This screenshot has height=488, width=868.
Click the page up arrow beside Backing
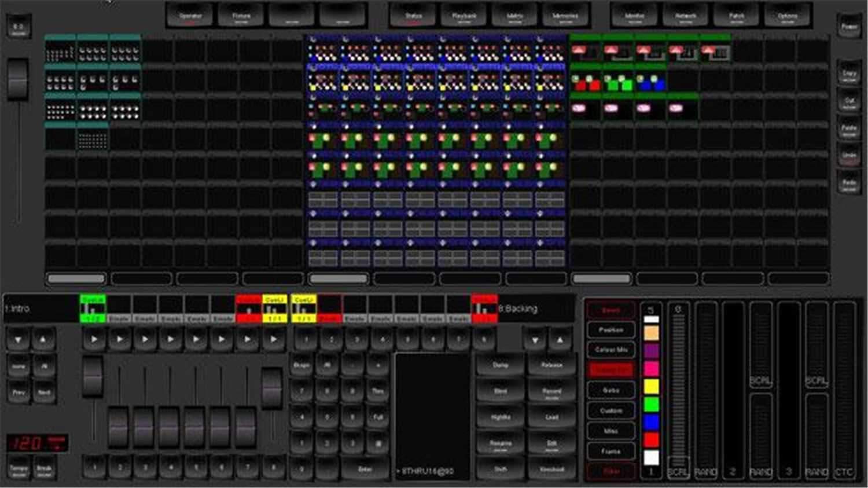[560, 340]
